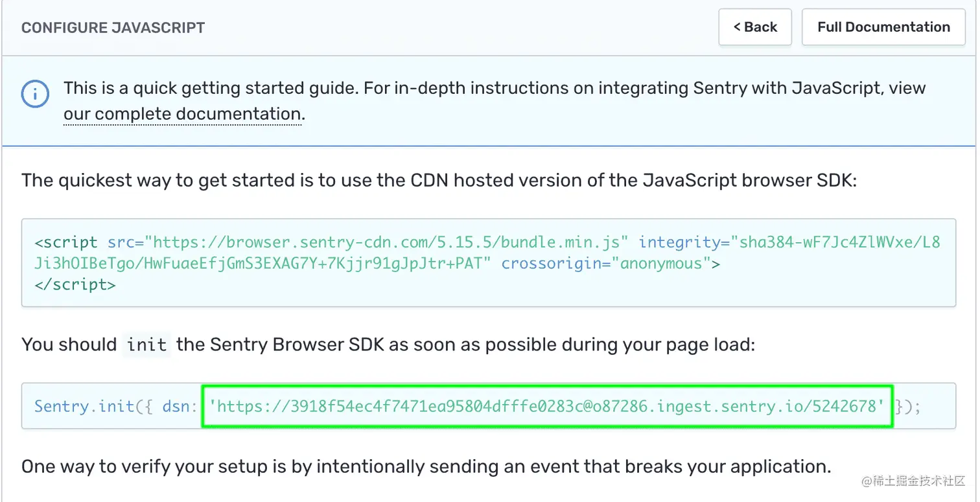This screenshot has height=502, width=980.
Task: Click the 'verify your setup' paragraph
Action: coord(426,466)
